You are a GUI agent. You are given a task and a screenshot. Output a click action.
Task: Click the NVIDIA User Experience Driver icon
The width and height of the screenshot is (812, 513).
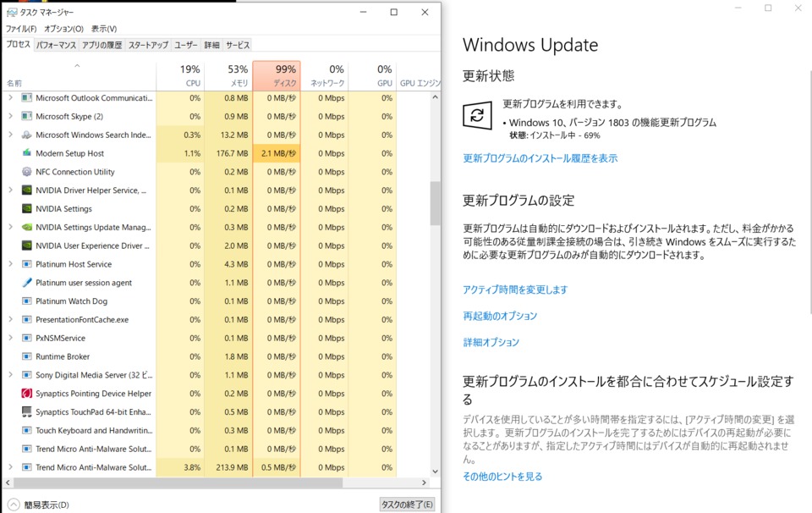click(x=27, y=245)
